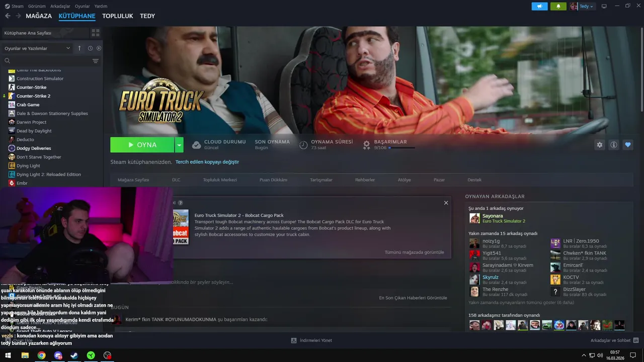The height and width of the screenshot is (362, 644).
Task: Open the Görünüm menu
Action: tap(37, 6)
